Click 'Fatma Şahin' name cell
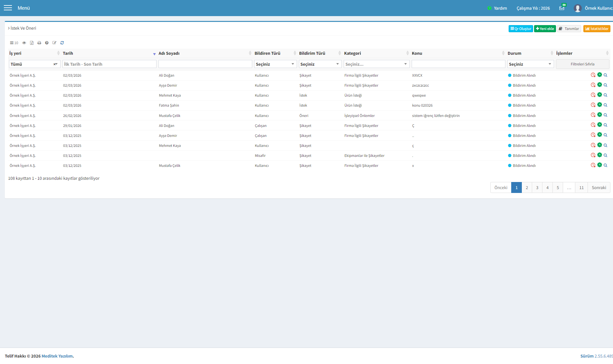Viewport: 613px width, 364px height. 169,105
